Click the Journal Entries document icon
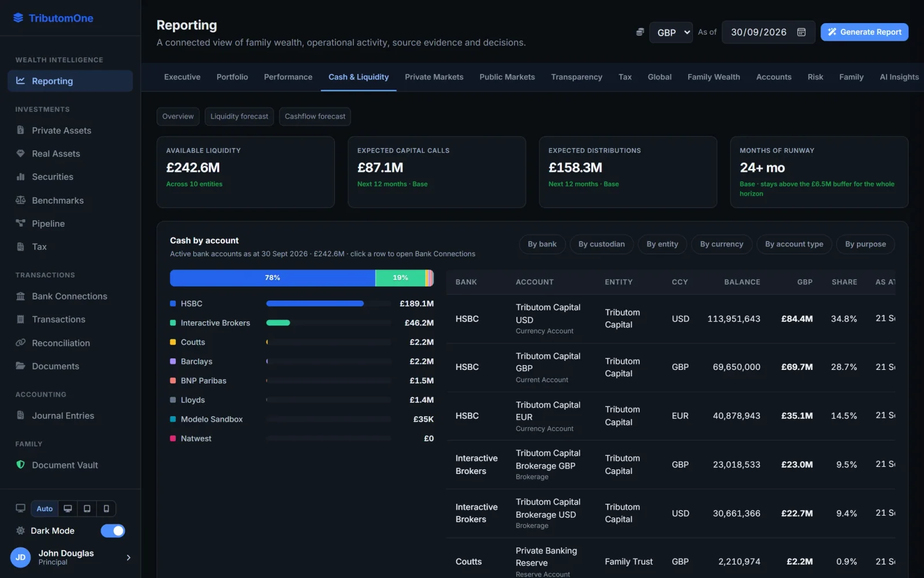This screenshot has width=924, height=578. click(21, 415)
